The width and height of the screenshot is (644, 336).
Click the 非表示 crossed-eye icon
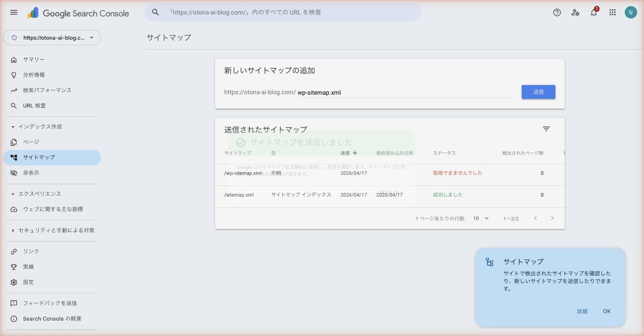(x=14, y=173)
